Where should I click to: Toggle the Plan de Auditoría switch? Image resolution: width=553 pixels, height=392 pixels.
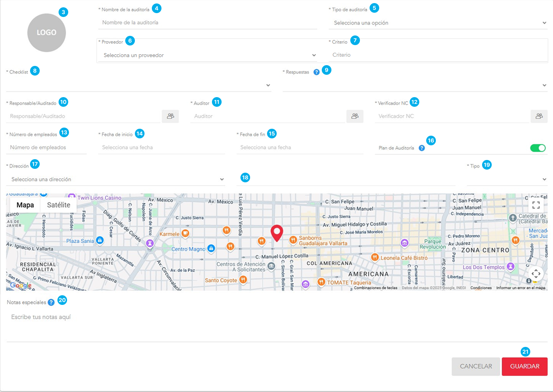coord(538,148)
